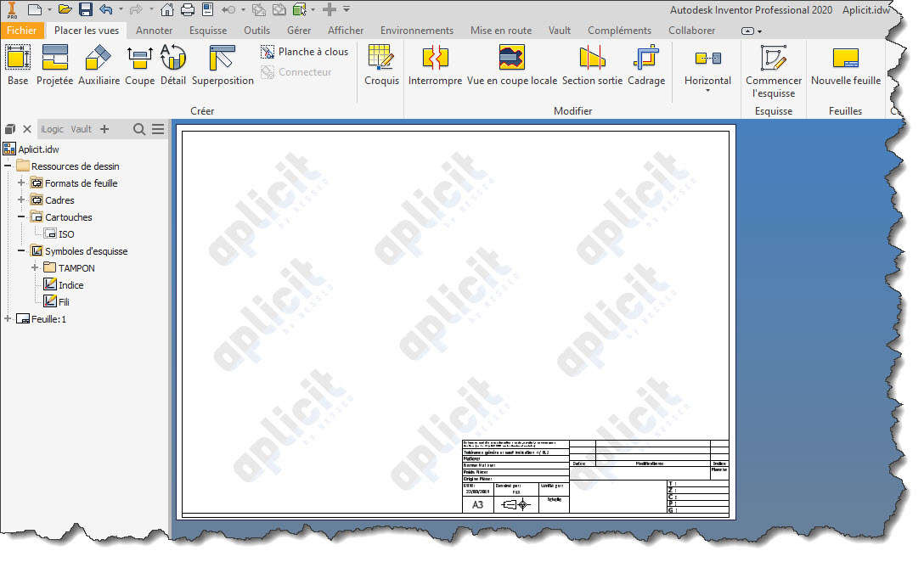Open the Horizontal dropdown arrow
The image size is (924, 562).
coord(707,91)
